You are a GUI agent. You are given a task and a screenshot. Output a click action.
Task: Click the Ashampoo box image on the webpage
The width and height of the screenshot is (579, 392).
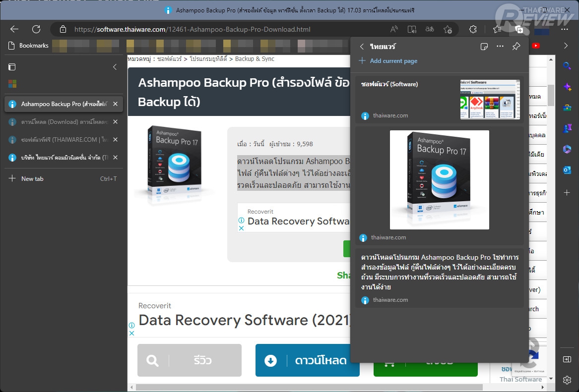pos(174,162)
